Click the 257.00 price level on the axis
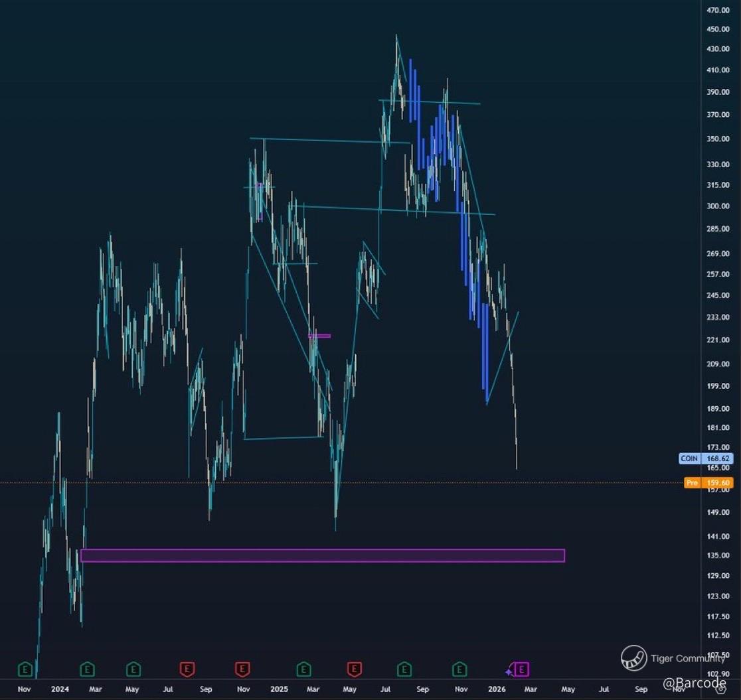741x700 pixels. (718, 274)
